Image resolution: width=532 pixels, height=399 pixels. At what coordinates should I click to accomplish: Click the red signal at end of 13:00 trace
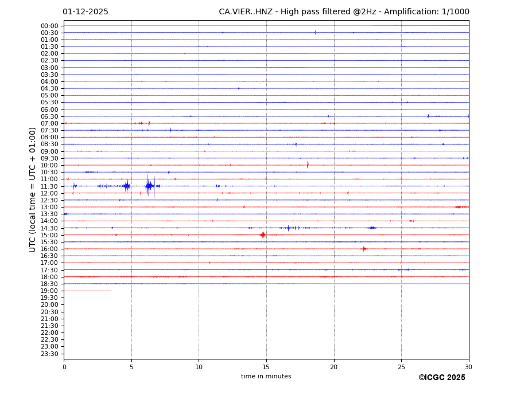click(460, 207)
